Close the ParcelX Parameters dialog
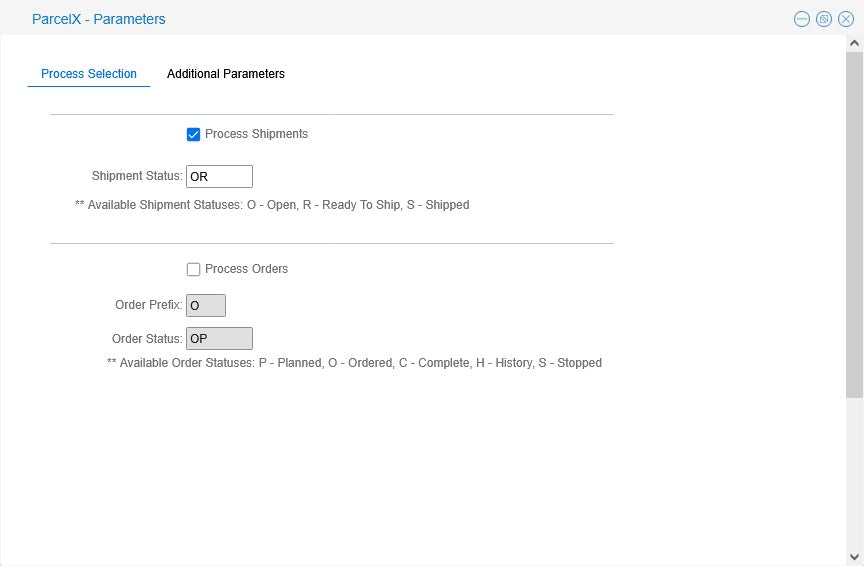Screen dimensions: 864x566 pyautogui.click(x=846, y=19)
